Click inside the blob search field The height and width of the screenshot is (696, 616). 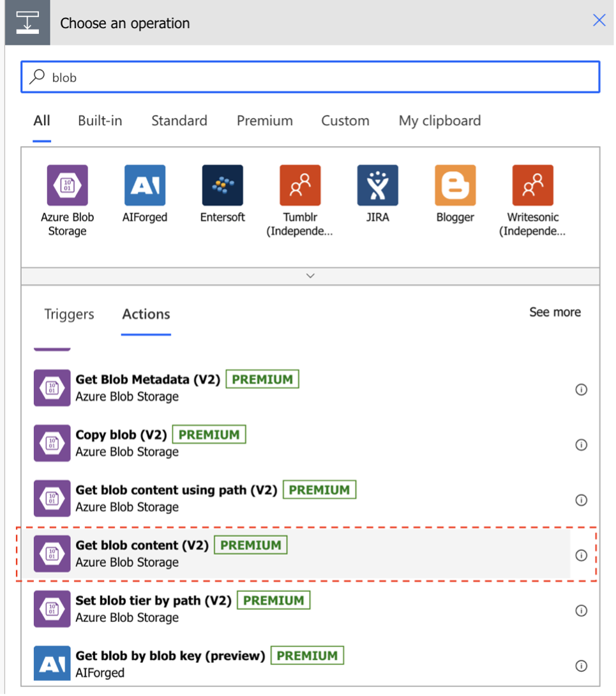click(x=255, y=77)
